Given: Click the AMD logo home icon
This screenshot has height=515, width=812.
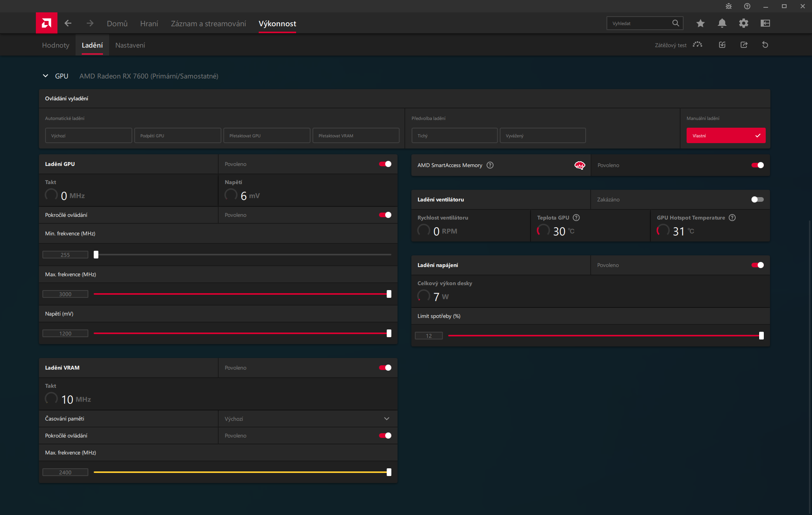Looking at the screenshot, I should 47,23.
